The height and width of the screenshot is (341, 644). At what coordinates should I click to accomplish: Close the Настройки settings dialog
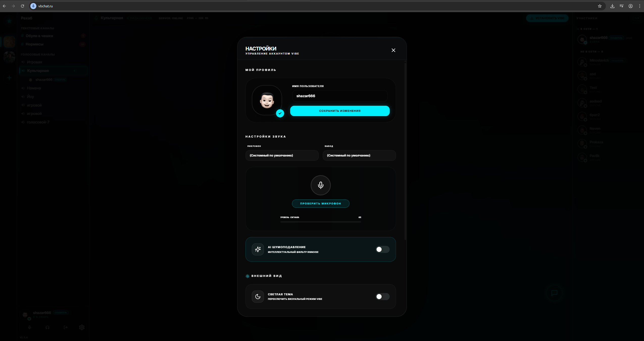(x=393, y=50)
